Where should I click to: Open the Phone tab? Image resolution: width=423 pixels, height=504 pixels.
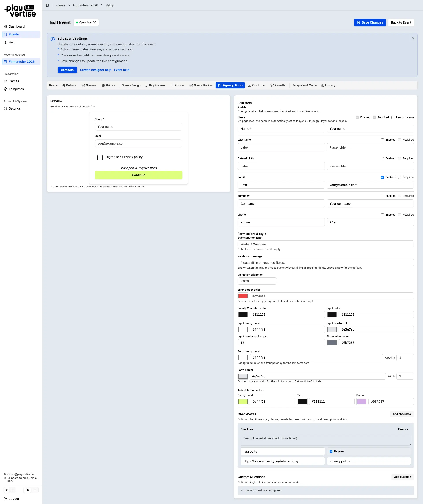(177, 85)
